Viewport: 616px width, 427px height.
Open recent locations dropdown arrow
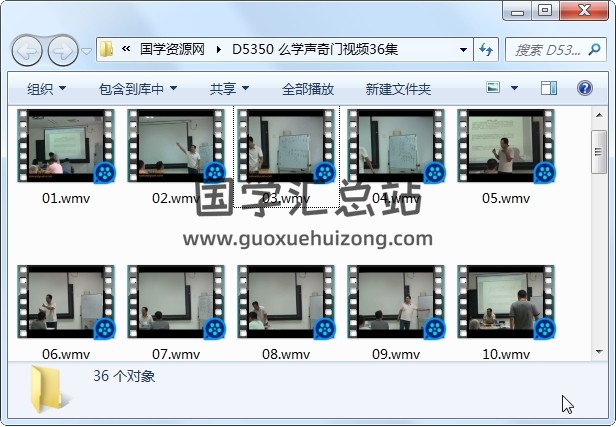click(86, 51)
